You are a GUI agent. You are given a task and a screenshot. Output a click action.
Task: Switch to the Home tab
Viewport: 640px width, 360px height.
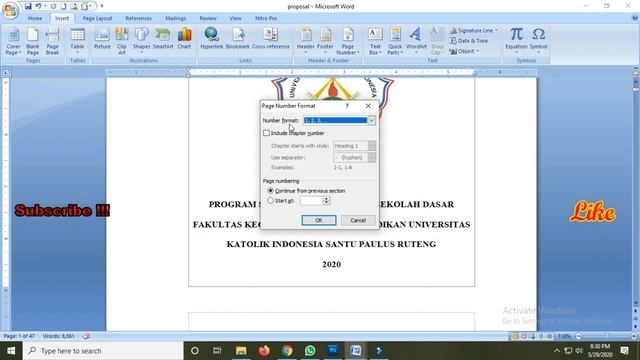(x=35, y=18)
